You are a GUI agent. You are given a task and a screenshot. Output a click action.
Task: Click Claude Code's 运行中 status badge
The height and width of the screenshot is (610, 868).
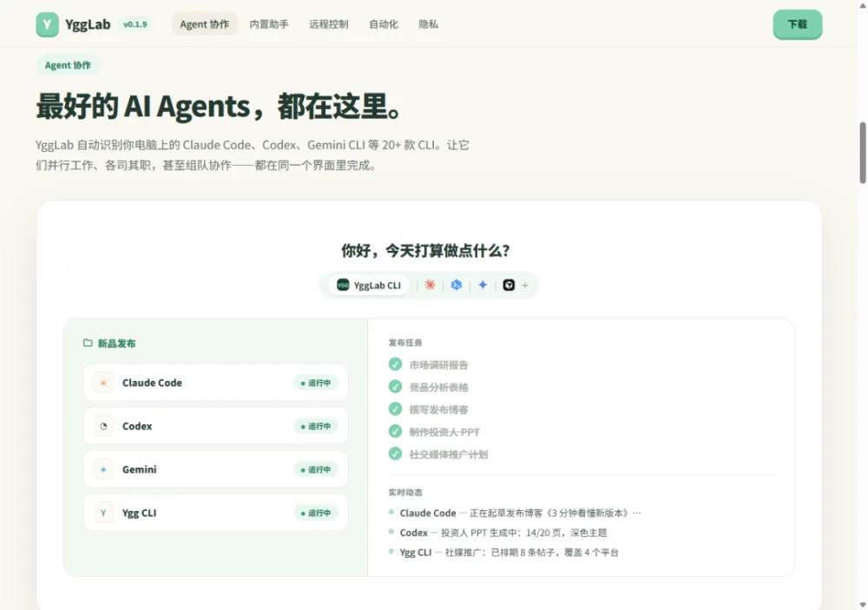coord(316,383)
